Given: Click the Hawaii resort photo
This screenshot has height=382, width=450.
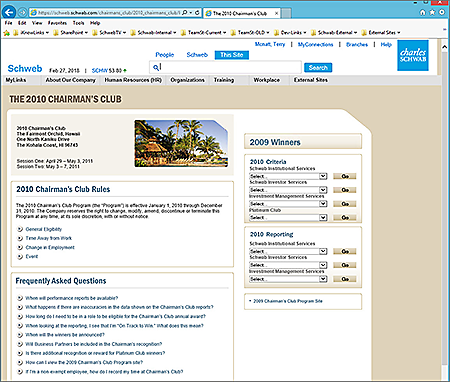Looking at the screenshot, I should [181, 144].
